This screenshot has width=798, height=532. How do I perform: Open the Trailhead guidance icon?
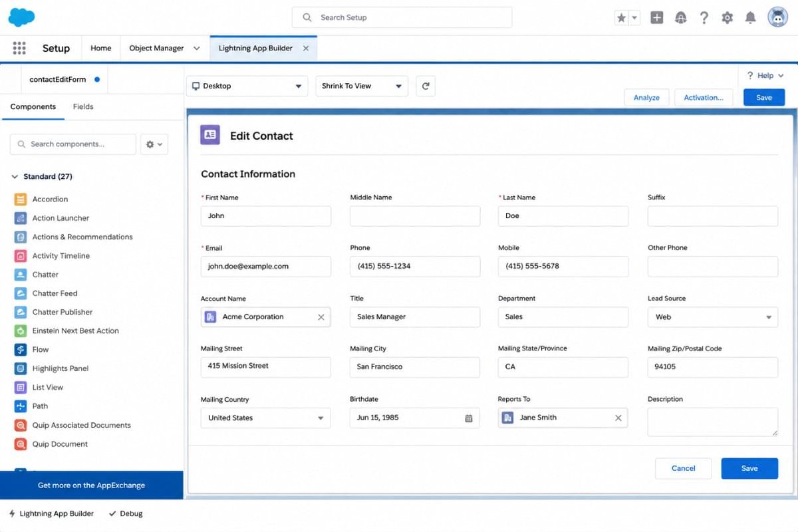click(680, 18)
